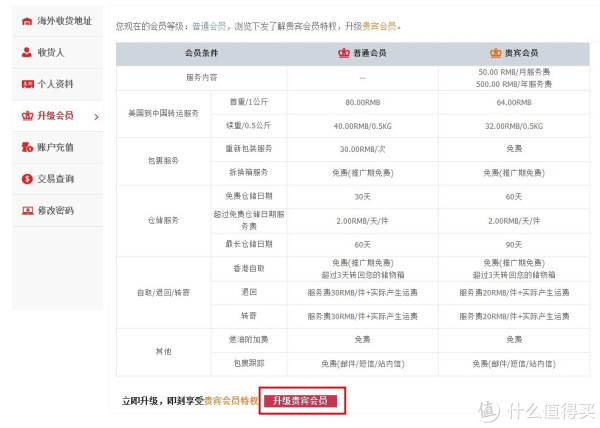Click the 自取/退回/转寄 row label
Screen dimensions: 600x428
click(163, 293)
